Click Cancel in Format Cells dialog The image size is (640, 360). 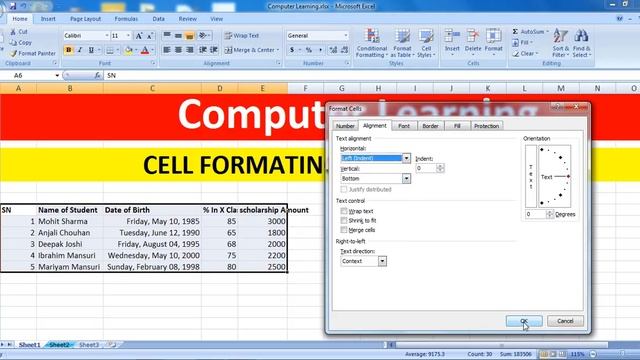click(565, 321)
